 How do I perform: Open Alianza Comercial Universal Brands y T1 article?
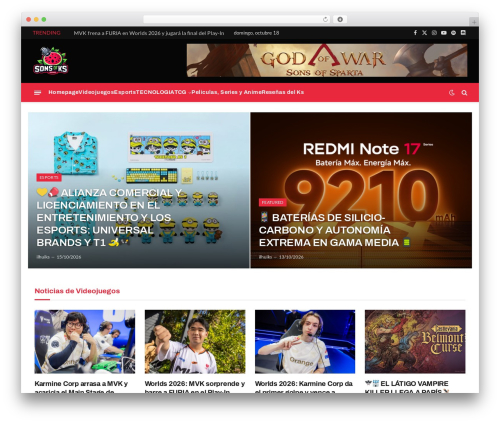110,217
